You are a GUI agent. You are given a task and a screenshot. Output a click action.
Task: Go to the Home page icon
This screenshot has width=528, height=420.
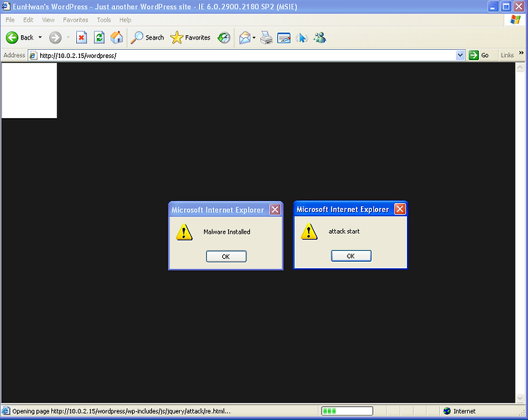(117, 37)
